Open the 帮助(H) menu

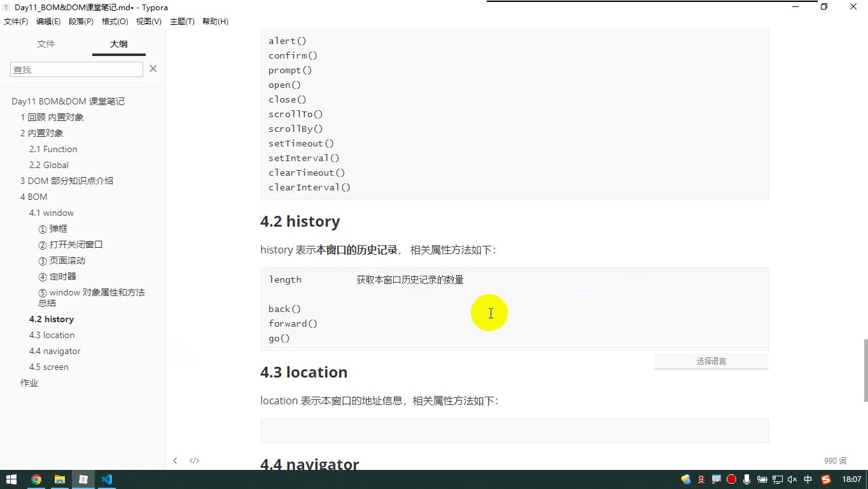click(215, 22)
